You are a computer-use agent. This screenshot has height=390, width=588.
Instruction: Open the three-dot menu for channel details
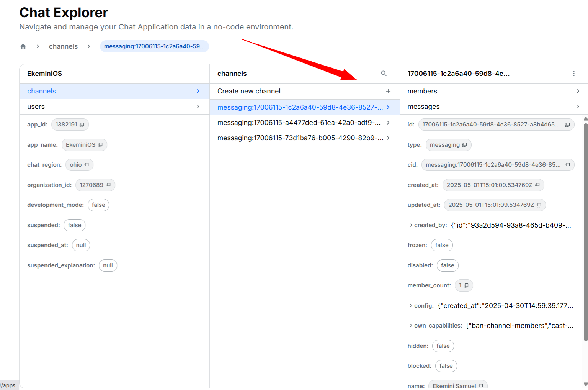(x=573, y=74)
